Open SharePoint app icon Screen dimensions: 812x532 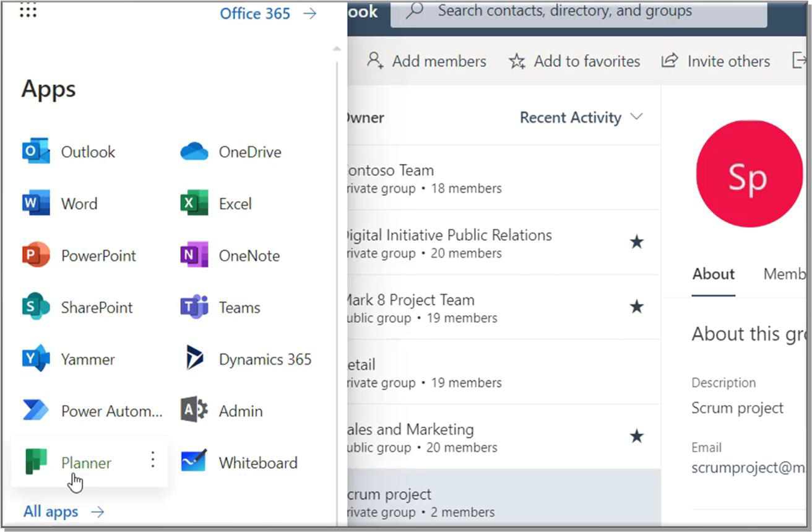coord(36,307)
